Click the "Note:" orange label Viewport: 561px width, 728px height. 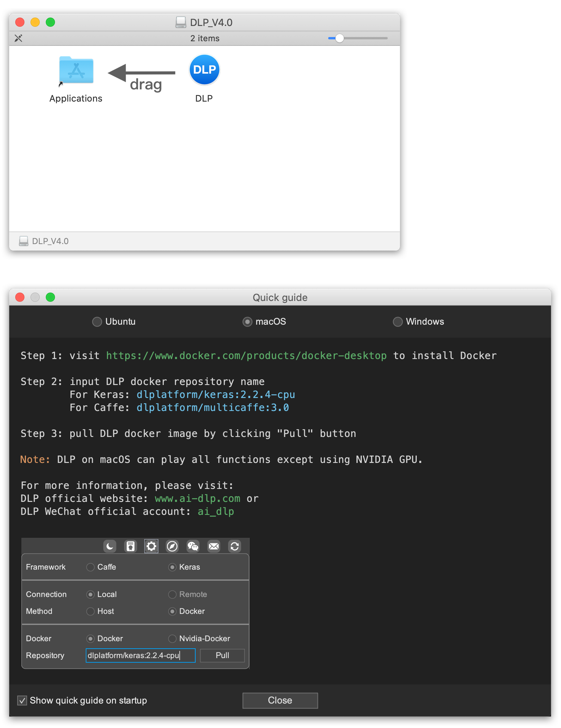click(35, 459)
